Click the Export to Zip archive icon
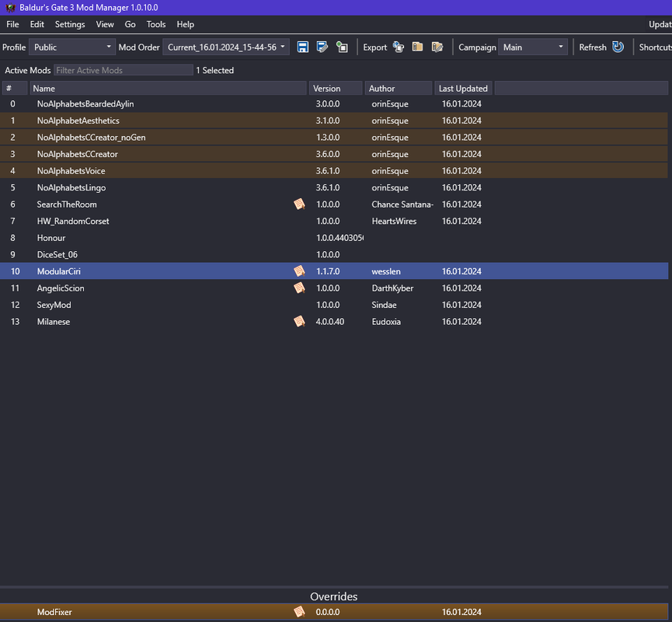The height and width of the screenshot is (622, 672). coord(417,47)
